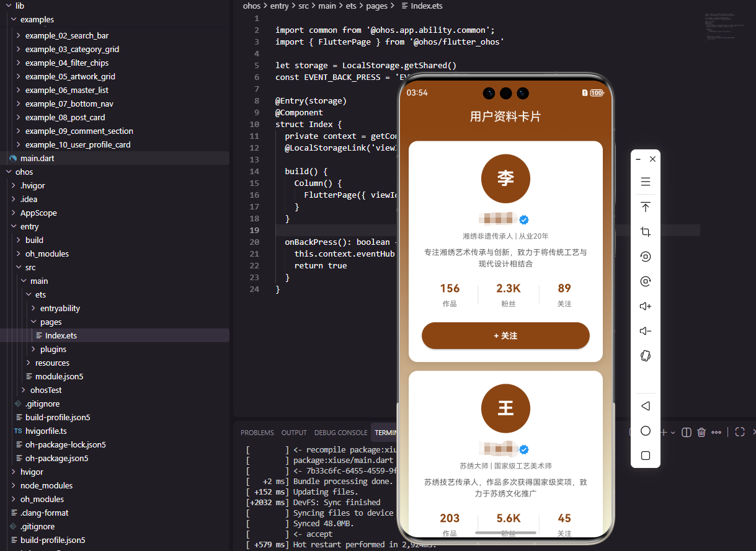Screen dimensions: 756x551
Task: Rotate the emulator screen clockwise
Action: tap(646, 281)
